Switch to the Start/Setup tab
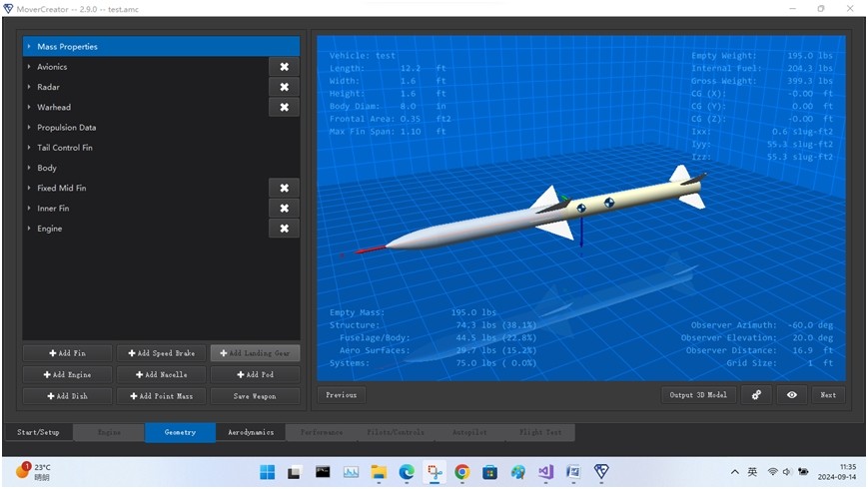This screenshot has width=868, height=489. coord(38,432)
